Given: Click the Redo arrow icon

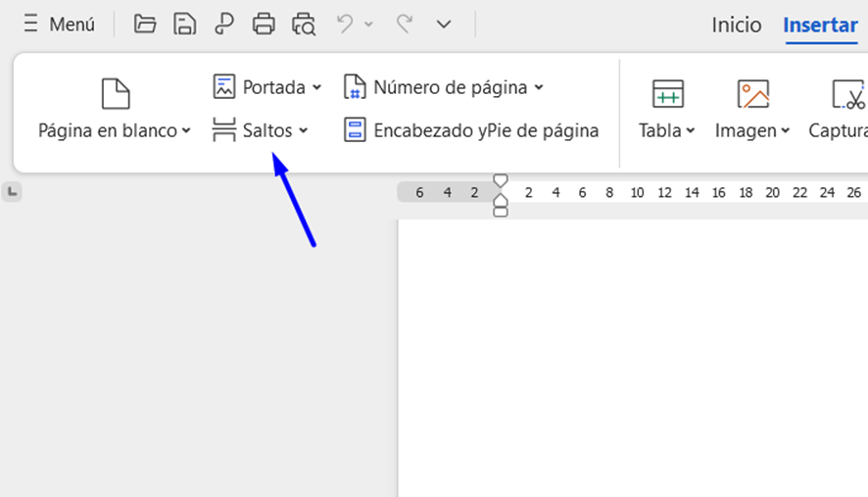Looking at the screenshot, I should [x=404, y=25].
